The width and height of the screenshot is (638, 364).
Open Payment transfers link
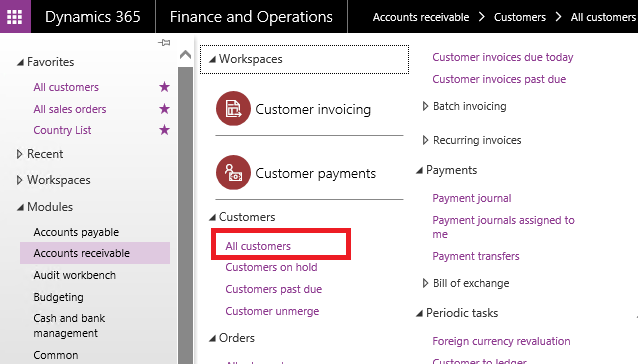(x=476, y=256)
